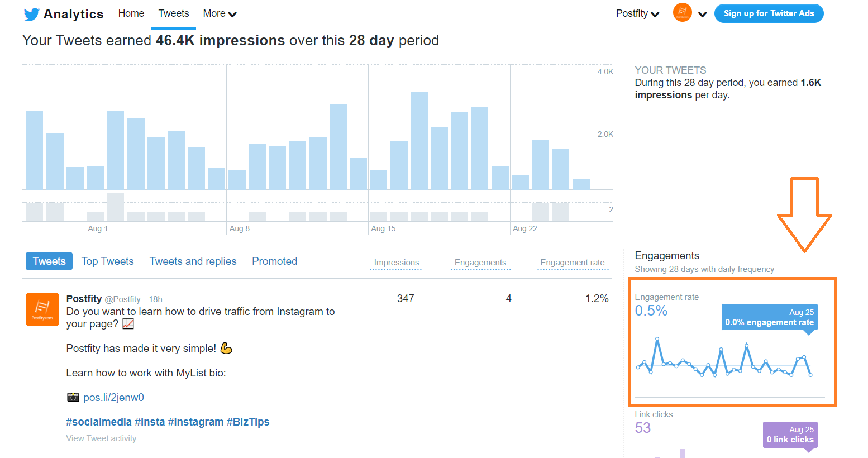Switch to the Top Tweets tab
The image size is (868, 458).
107,261
